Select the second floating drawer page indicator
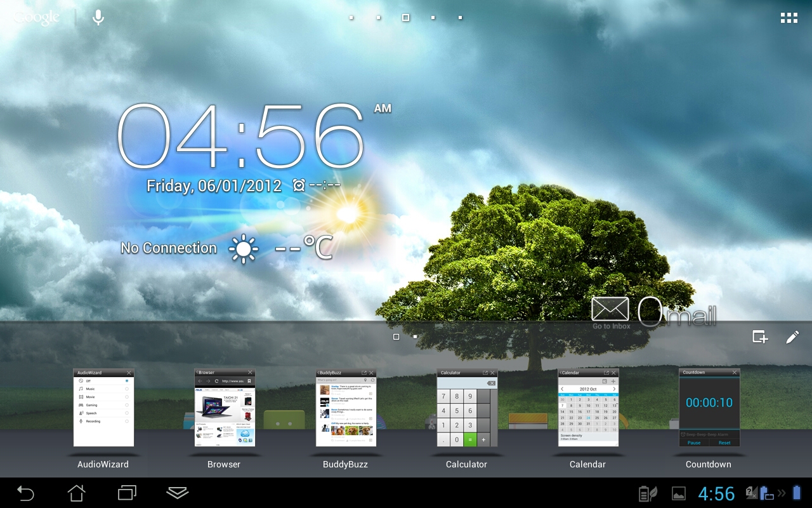 416,337
